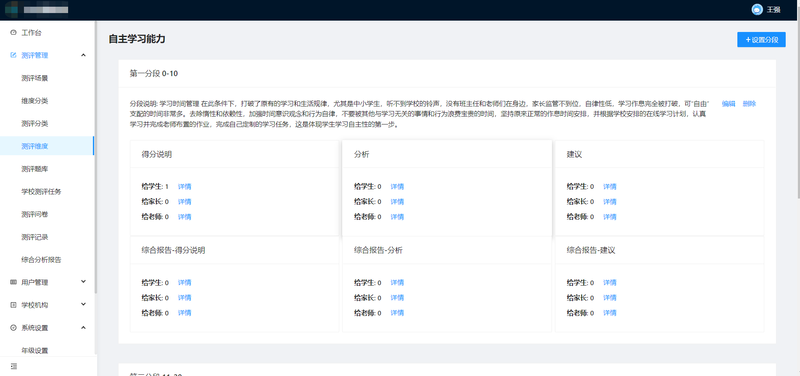Click the 自主学习能力 page title
800x376 pixels.
137,39
